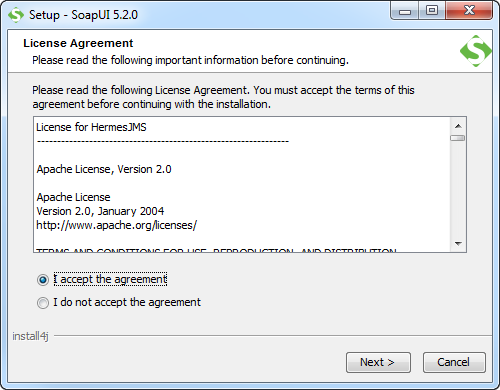500x390 pixels.
Task: Select the "I accept the agreement" radio button
Action: coord(43,280)
